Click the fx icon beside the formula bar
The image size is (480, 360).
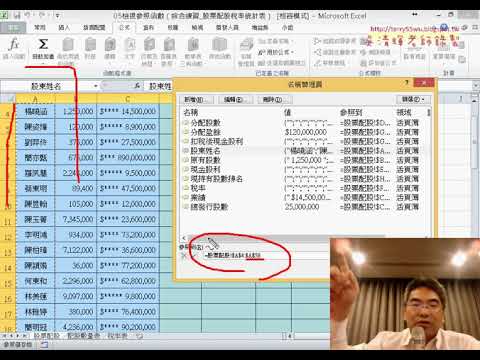(137, 86)
